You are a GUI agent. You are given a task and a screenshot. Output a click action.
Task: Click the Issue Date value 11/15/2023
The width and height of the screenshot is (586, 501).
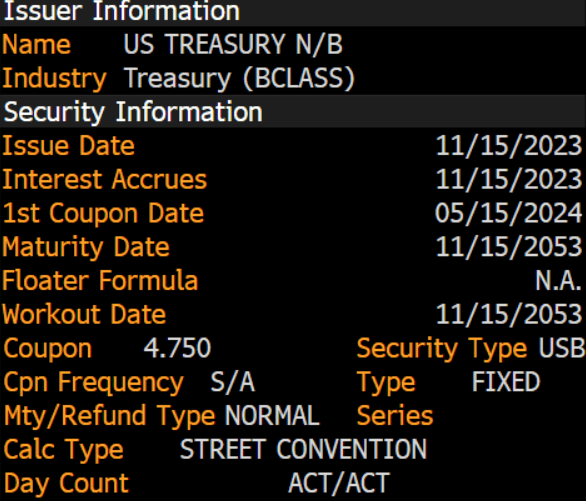[509, 146]
